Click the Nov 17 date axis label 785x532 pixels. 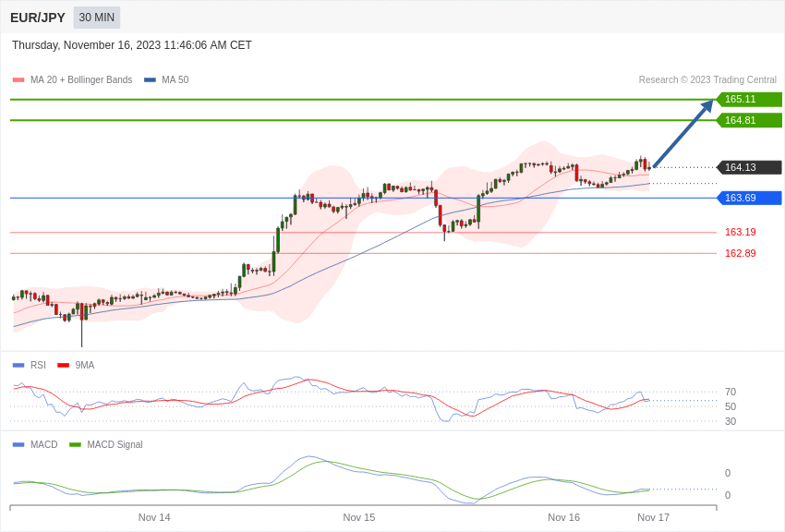653,517
